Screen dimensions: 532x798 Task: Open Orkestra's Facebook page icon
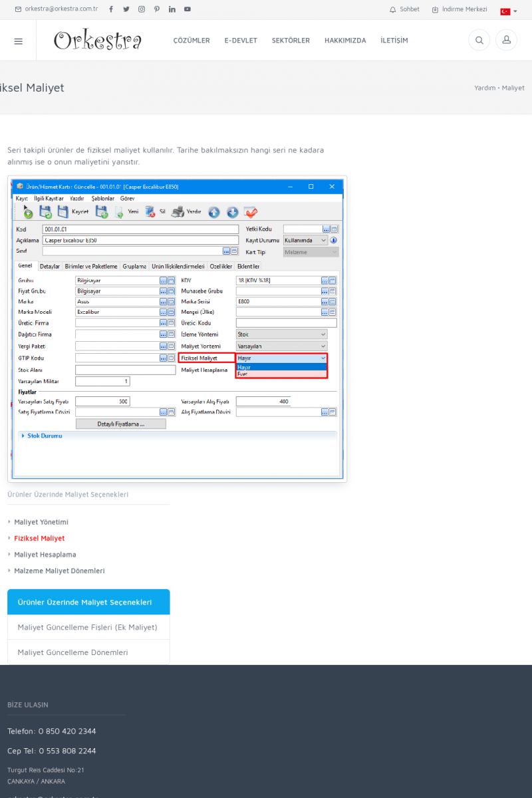pyautogui.click(x=111, y=9)
